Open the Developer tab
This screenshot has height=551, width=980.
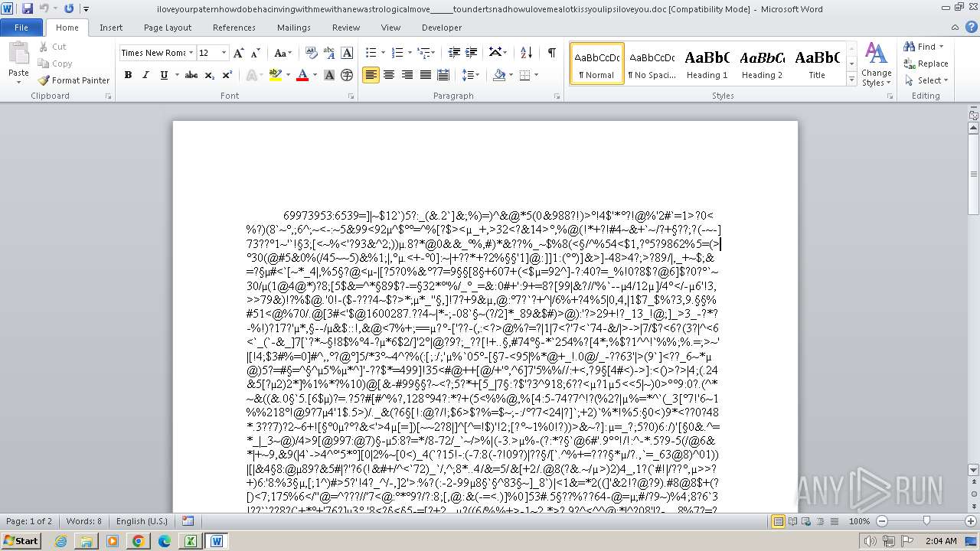[x=442, y=28]
